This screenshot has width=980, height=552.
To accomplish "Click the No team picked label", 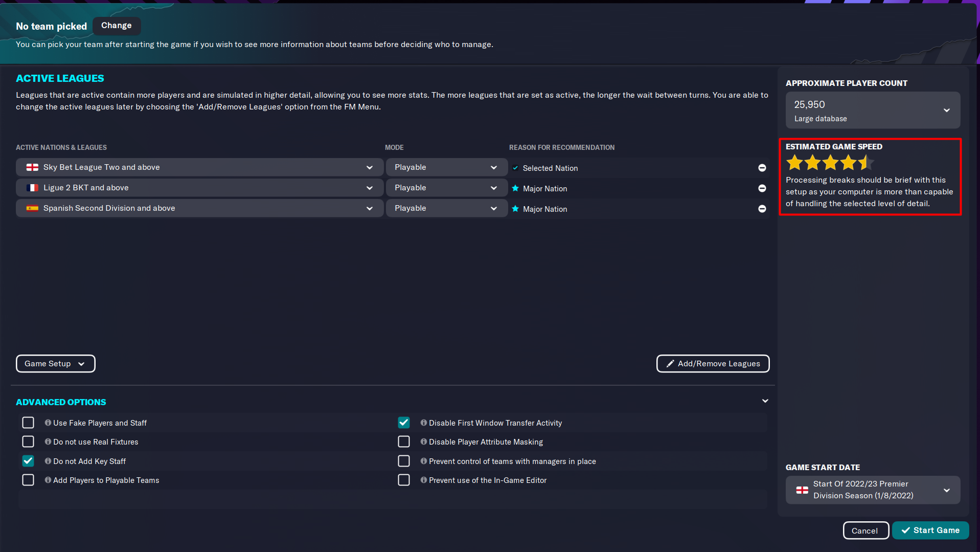I will pos(51,26).
